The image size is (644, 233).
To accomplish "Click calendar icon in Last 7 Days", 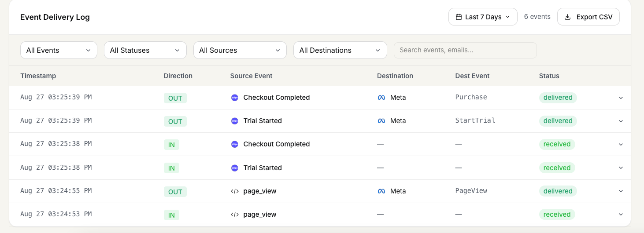I will coord(459,17).
